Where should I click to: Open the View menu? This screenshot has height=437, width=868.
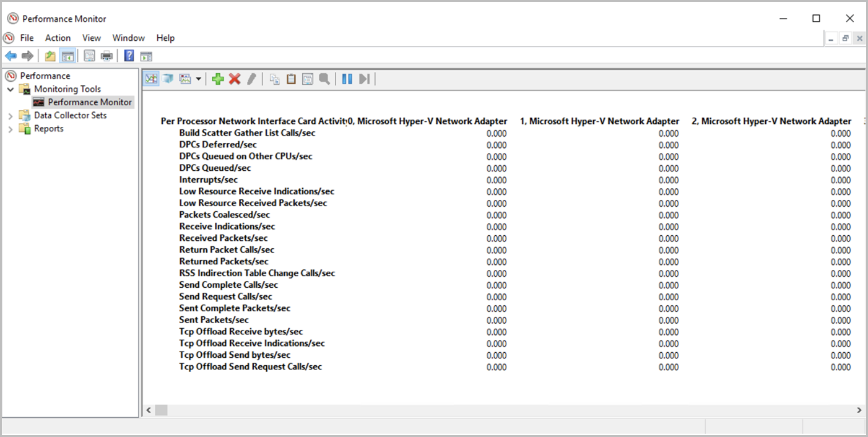[92, 38]
